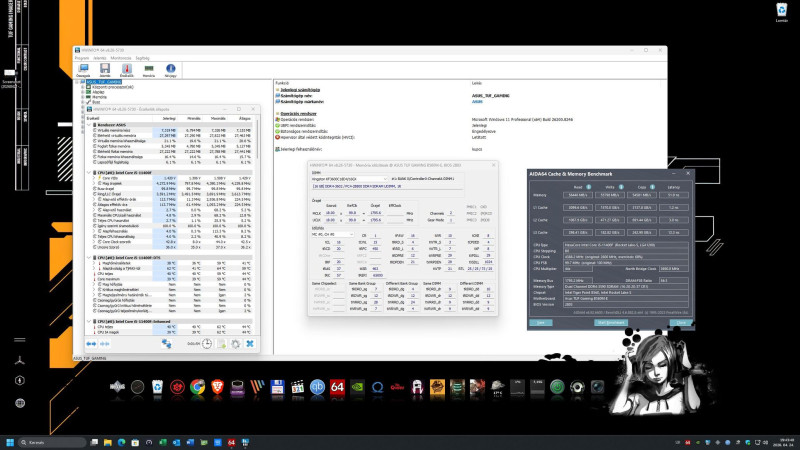
Task: Expand the central processors tree node
Action: [83, 87]
